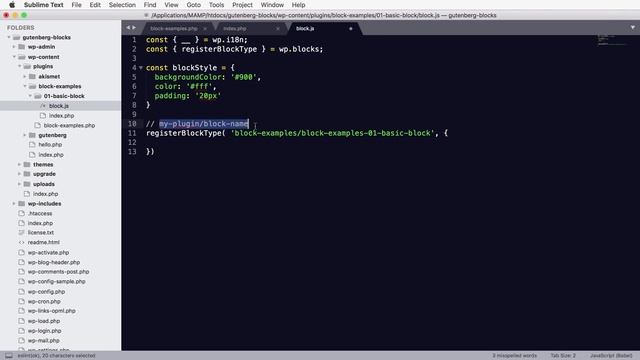Expand the wp-includes folder
Viewport: 640px width, 360px height.
[14, 204]
